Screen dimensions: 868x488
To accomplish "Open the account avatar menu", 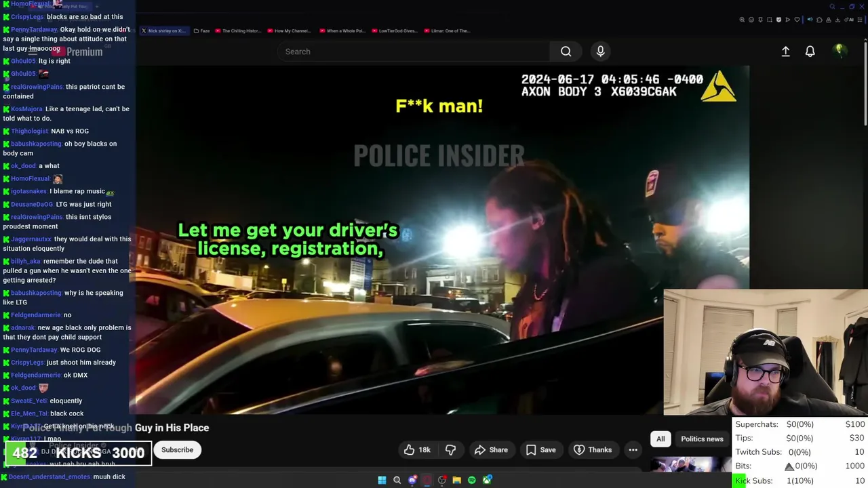I will tap(840, 51).
